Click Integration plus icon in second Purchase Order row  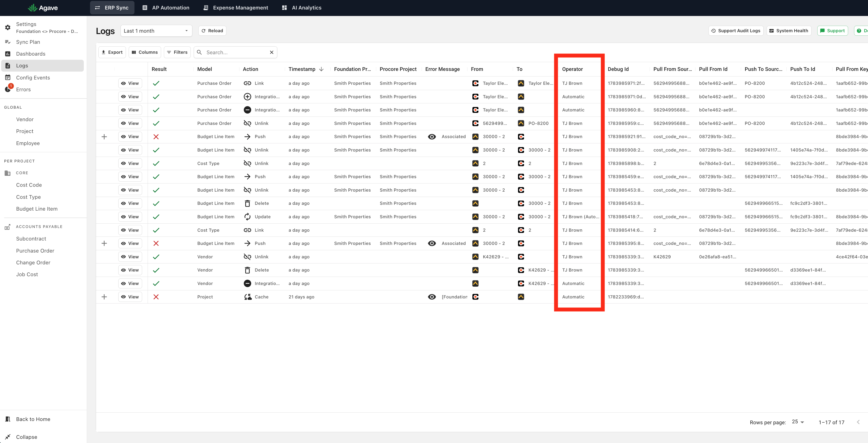tap(247, 97)
